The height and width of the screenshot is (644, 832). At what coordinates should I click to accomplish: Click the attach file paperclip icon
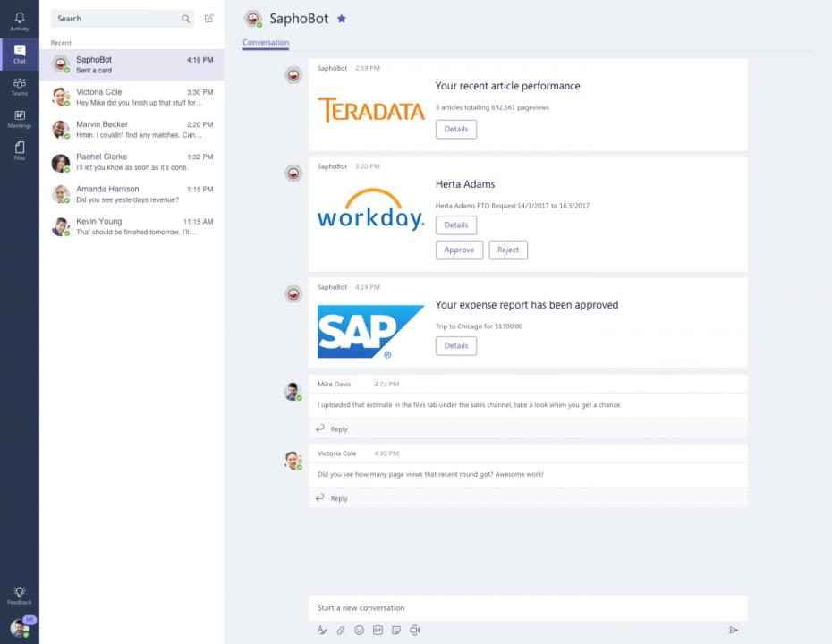pyautogui.click(x=341, y=631)
